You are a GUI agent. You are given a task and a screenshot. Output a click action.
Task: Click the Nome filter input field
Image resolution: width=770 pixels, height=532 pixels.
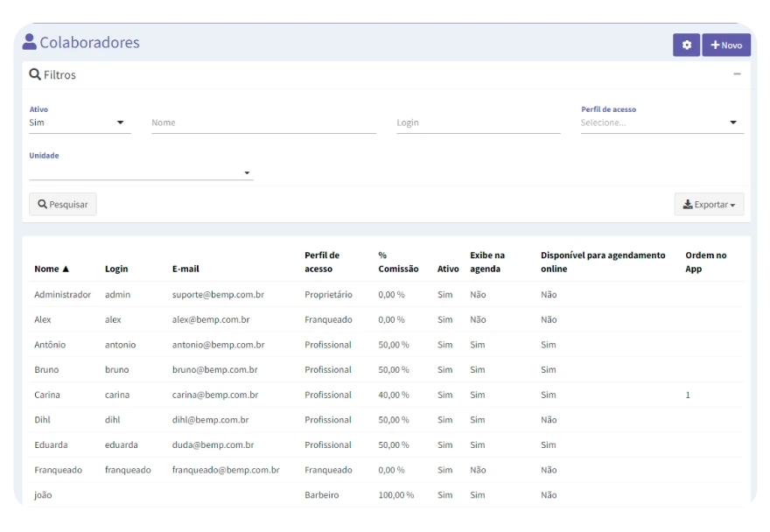263,122
